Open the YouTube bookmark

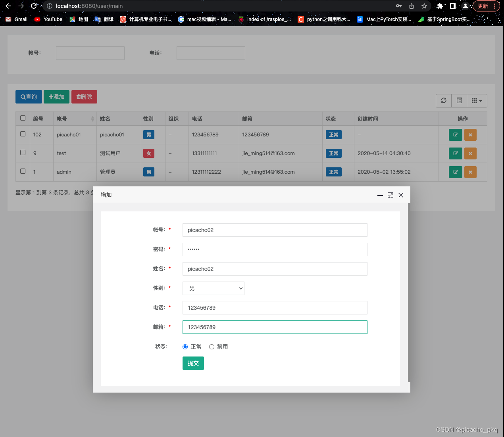point(48,19)
